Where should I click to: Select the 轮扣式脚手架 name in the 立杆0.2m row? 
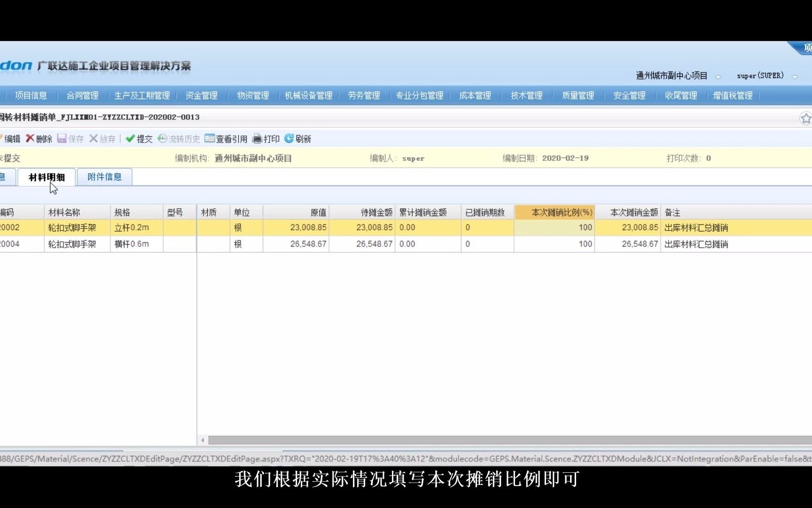tap(72, 228)
